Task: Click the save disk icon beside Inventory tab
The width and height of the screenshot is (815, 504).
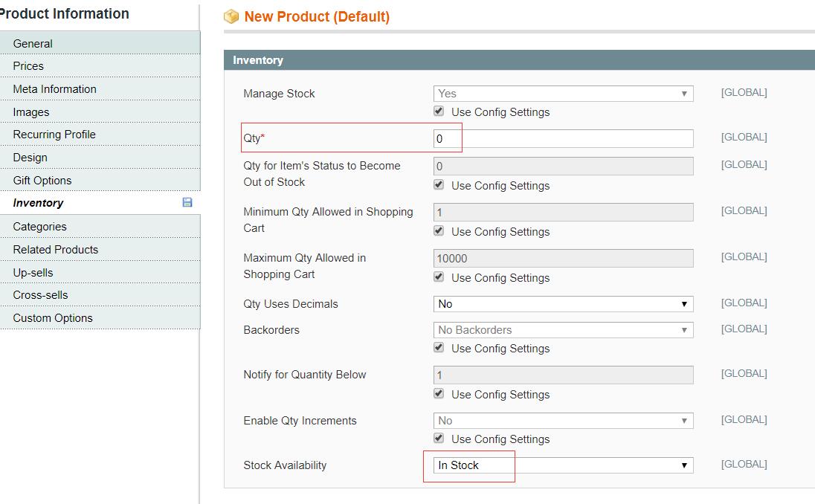Action: (187, 202)
